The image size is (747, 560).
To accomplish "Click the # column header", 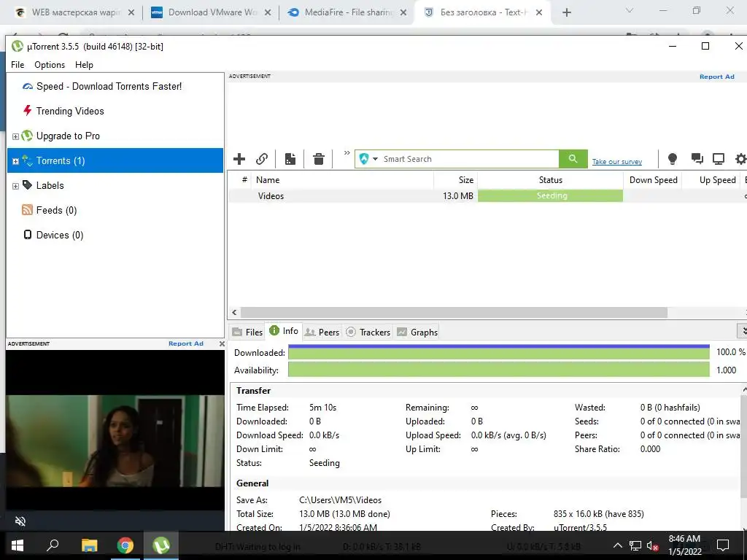I will [x=244, y=180].
